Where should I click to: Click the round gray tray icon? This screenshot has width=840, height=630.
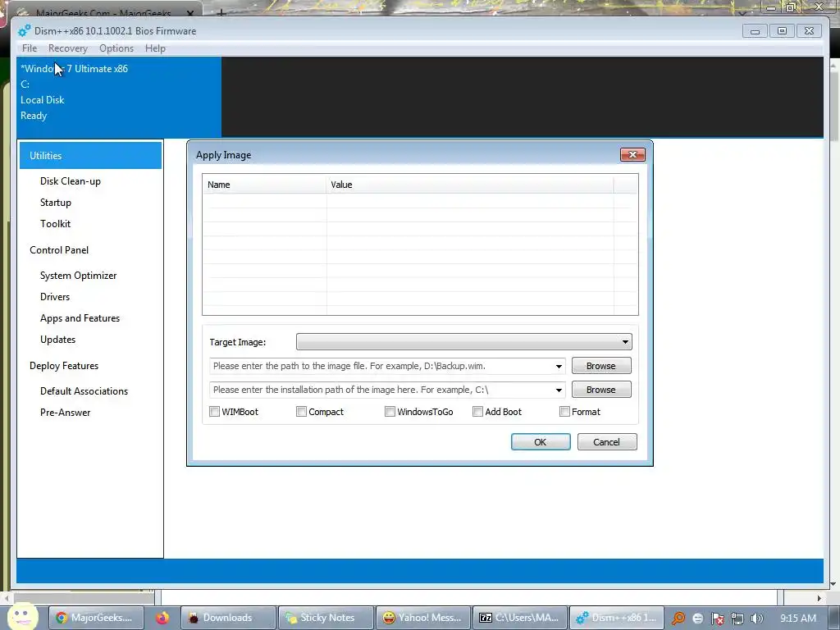697,619
